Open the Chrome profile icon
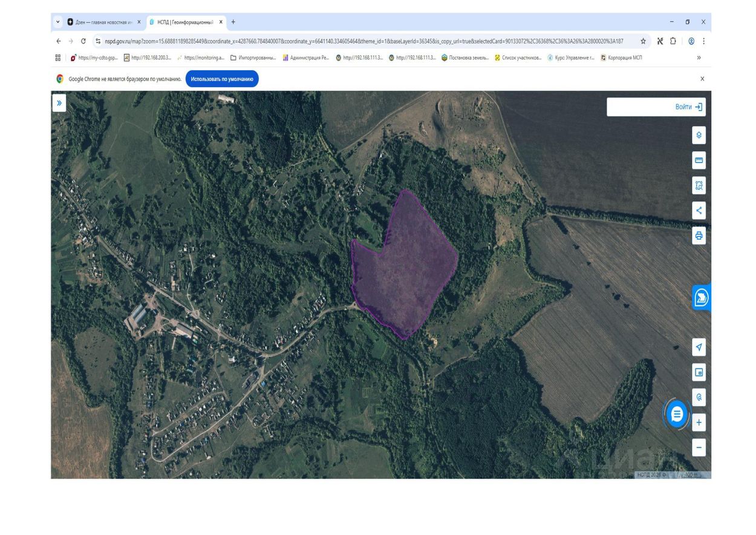This screenshot has width=756, height=535. click(691, 41)
